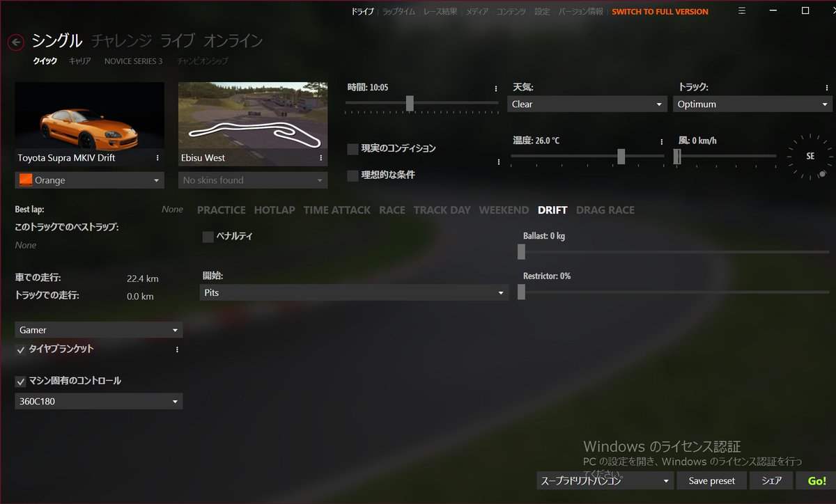Select the クイック sub-tab
Screen dimensions: 836x504
point(45,61)
